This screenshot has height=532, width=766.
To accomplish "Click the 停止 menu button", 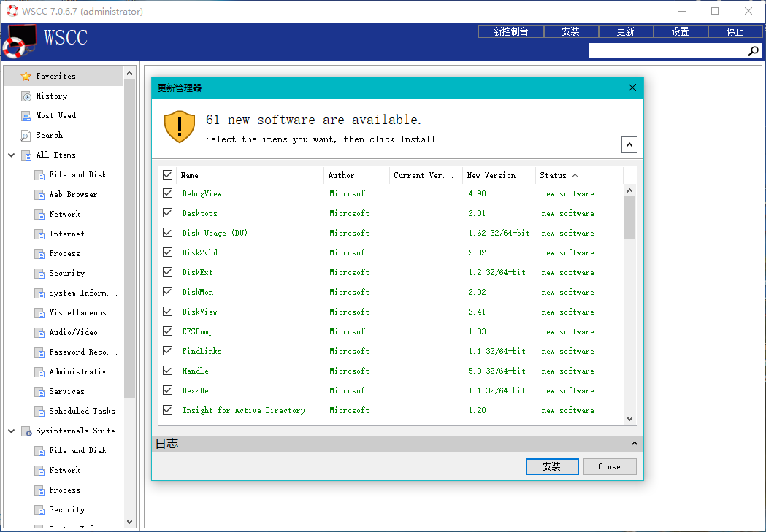I will 735,31.
